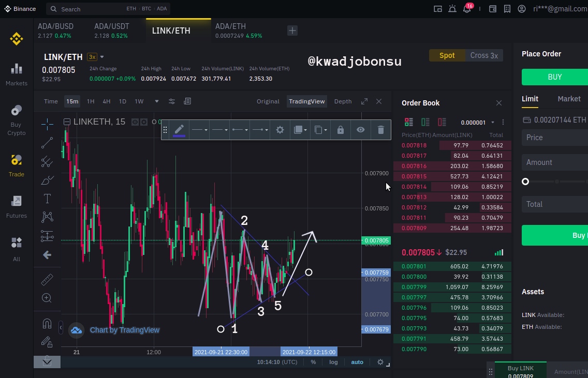The width and height of the screenshot is (588, 378).
Task: Open first line style dropdown in drawing toolbar
Action: click(199, 130)
